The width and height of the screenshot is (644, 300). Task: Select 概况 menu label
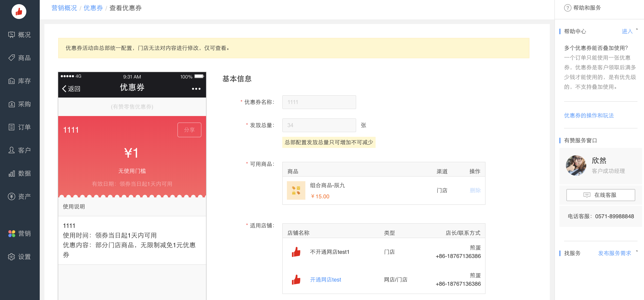pyautogui.click(x=24, y=34)
